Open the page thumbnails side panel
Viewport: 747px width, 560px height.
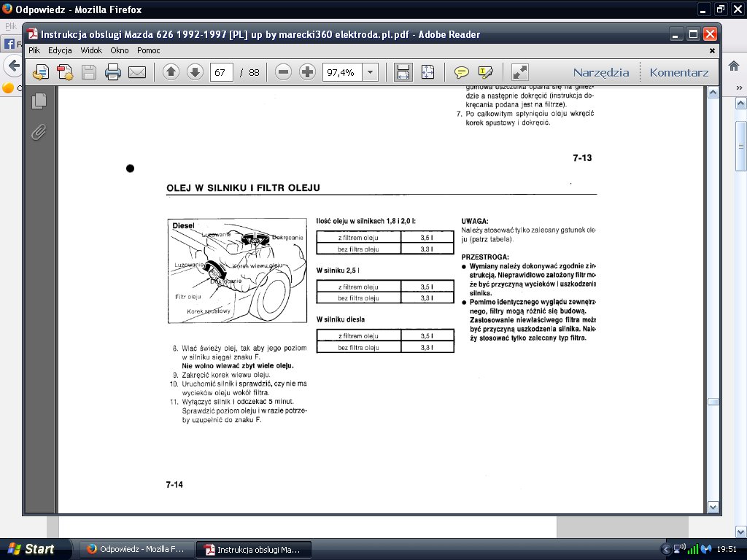(39, 101)
